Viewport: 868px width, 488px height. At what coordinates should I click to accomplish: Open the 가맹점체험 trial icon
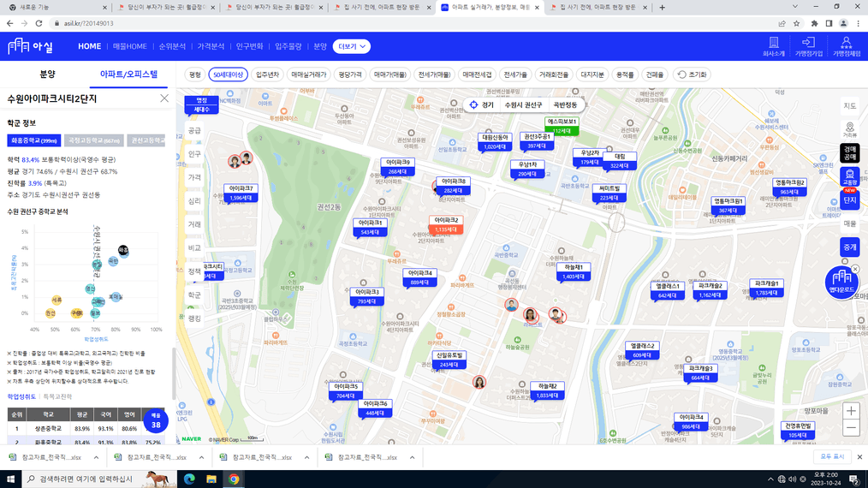tap(847, 46)
